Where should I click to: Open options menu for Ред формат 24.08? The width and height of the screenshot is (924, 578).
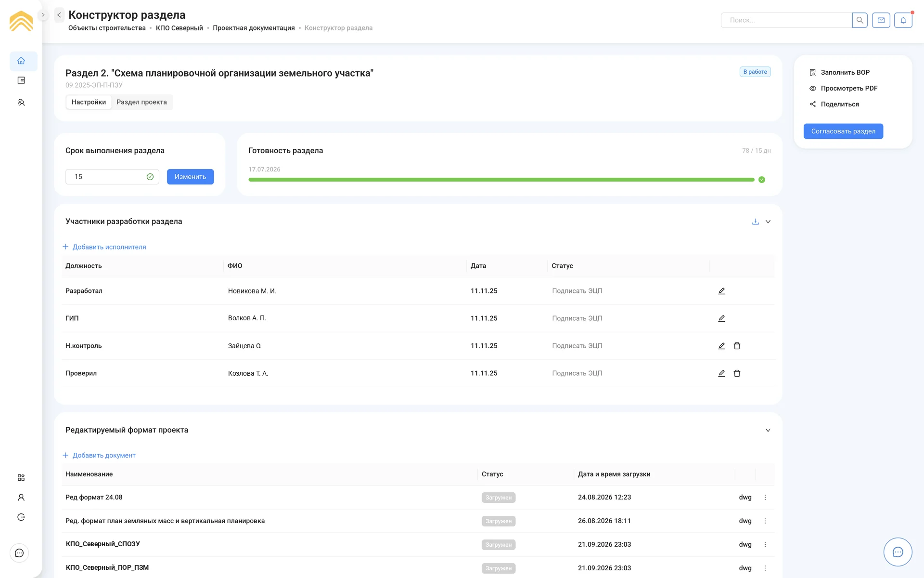[765, 497]
